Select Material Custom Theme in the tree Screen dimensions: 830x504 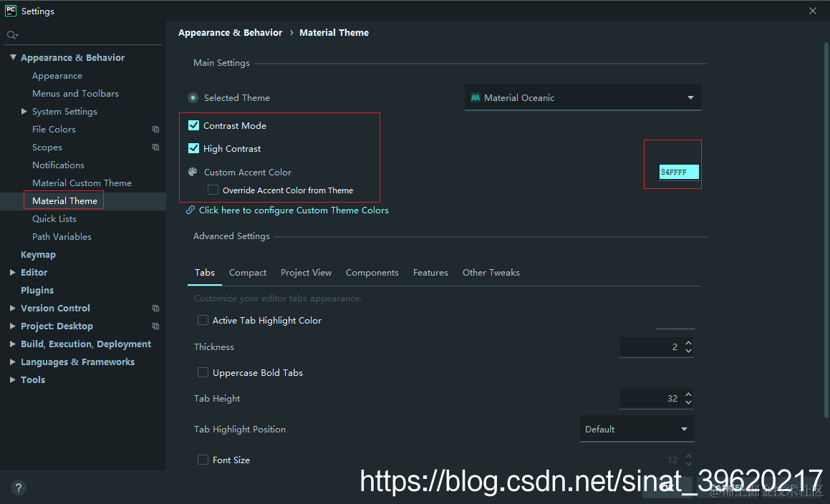82,183
